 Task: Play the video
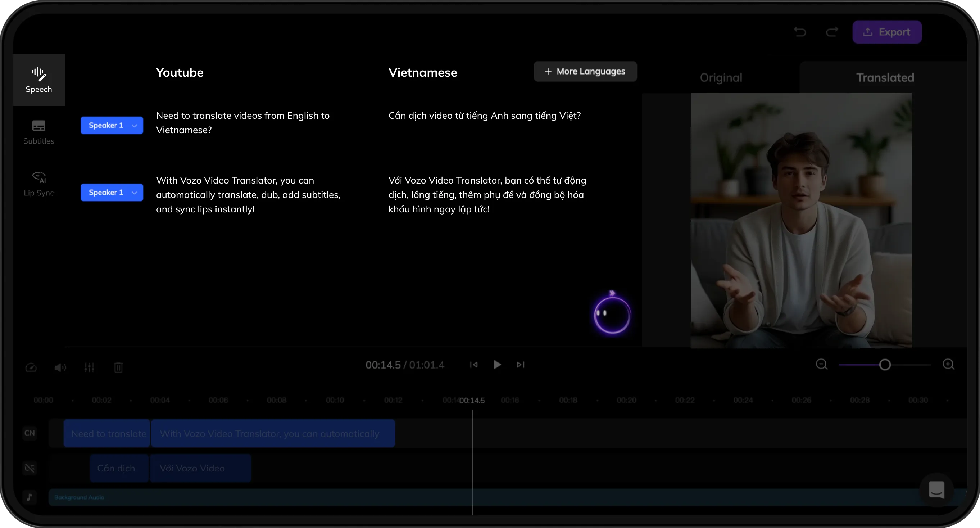[497, 365]
